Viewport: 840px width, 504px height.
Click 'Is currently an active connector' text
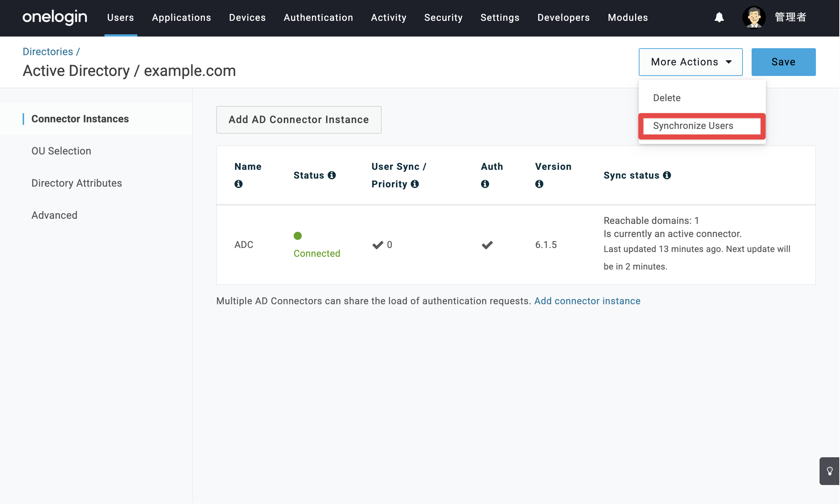point(673,234)
